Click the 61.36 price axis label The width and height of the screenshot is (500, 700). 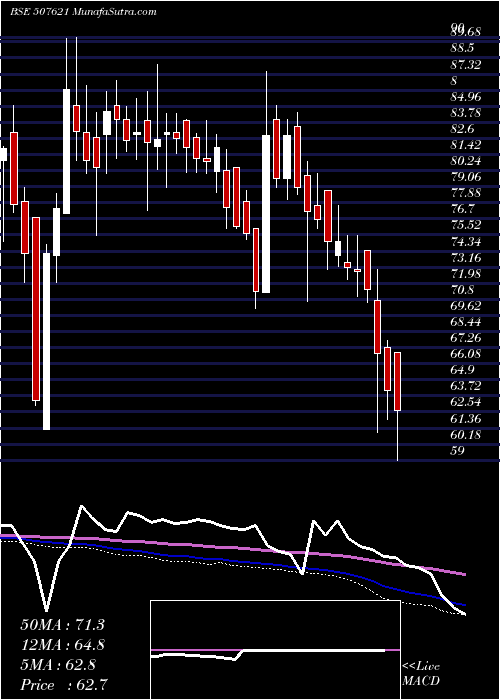tap(466, 419)
